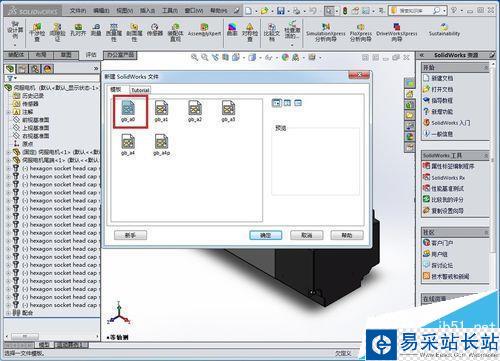Screen dimensions: 500x361
Task: Open the 传感器 sensor tool
Action: (x=155, y=30)
